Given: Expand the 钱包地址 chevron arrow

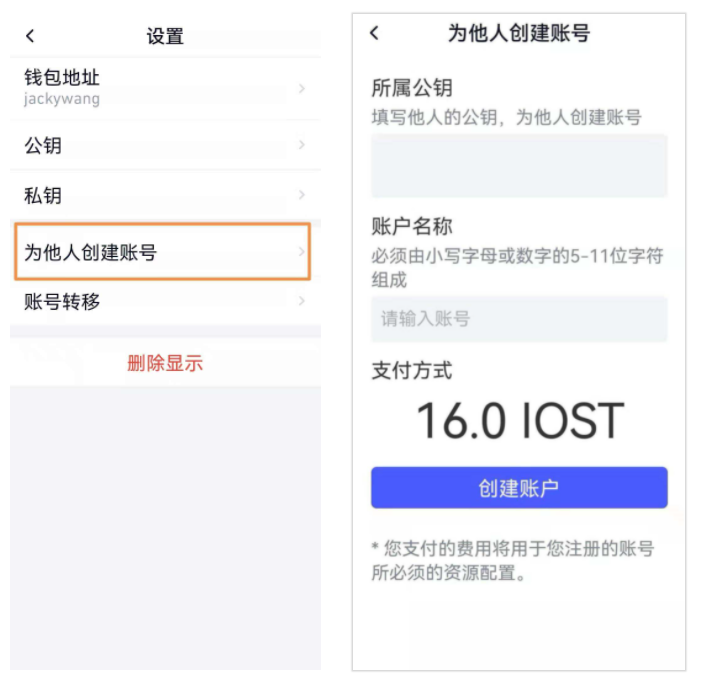Looking at the screenshot, I should (x=302, y=88).
